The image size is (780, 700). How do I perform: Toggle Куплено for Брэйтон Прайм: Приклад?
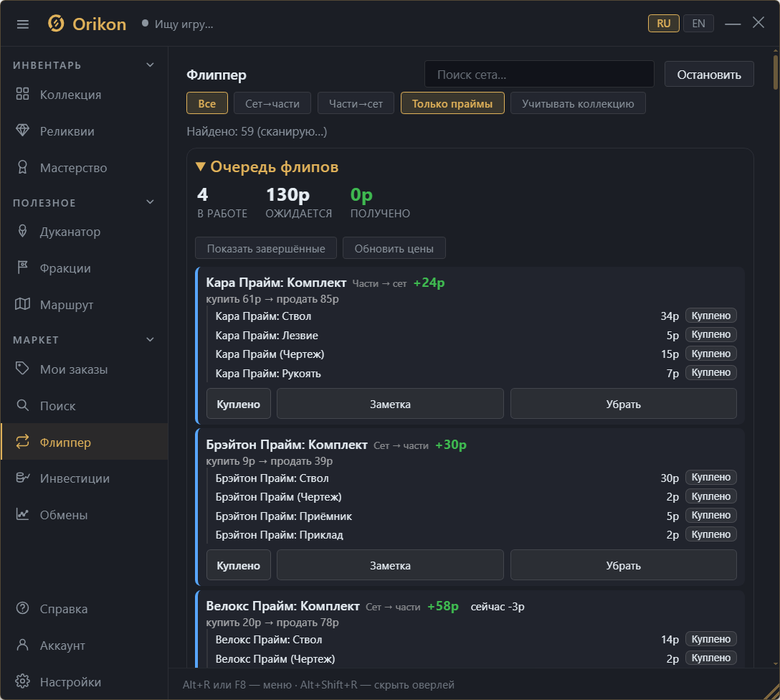tap(711, 534)
